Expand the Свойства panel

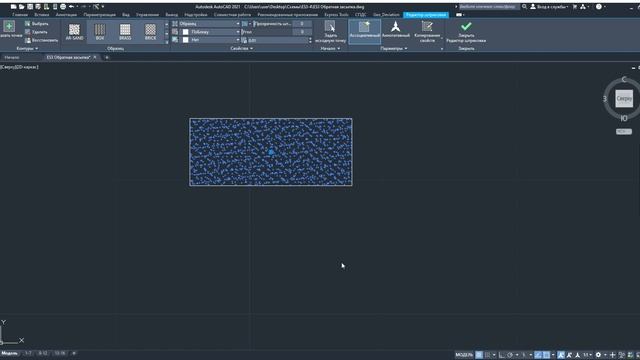241,49
